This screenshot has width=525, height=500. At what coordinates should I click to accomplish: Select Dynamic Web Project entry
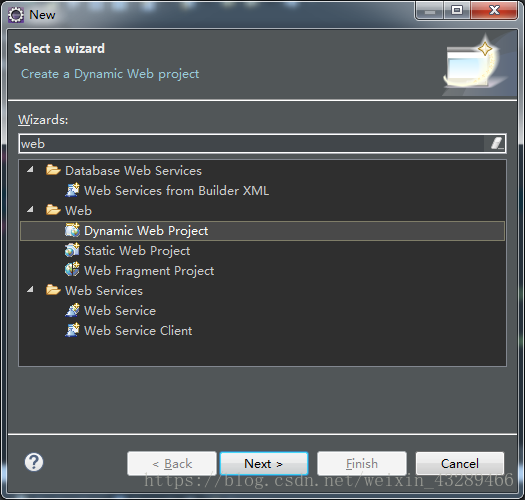coord(262,231)
